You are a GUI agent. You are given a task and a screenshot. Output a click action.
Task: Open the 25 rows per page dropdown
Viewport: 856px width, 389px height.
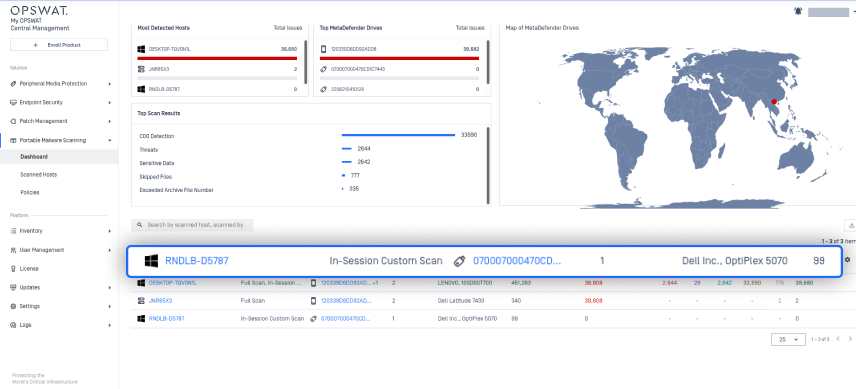788,339
